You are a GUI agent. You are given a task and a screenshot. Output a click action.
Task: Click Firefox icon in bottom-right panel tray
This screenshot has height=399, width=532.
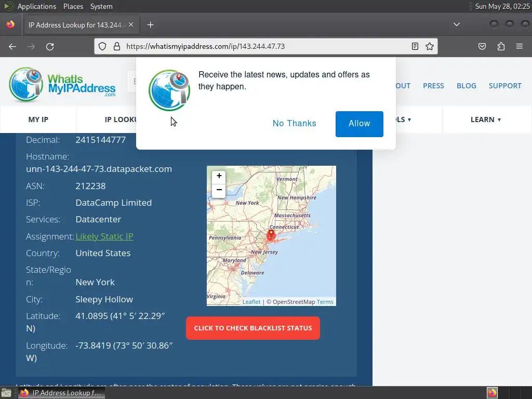[492, 393]
